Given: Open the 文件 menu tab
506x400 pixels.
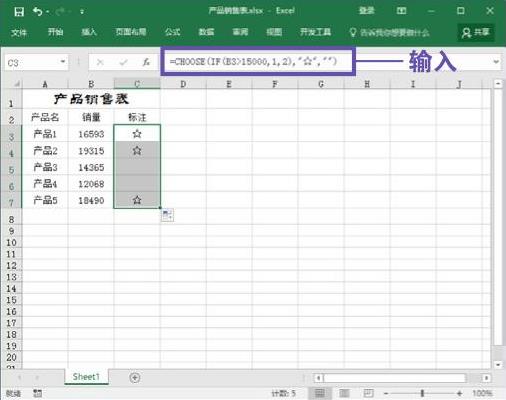Looking at the screenshot, I should pyautogui.click(x=19, y=32).
